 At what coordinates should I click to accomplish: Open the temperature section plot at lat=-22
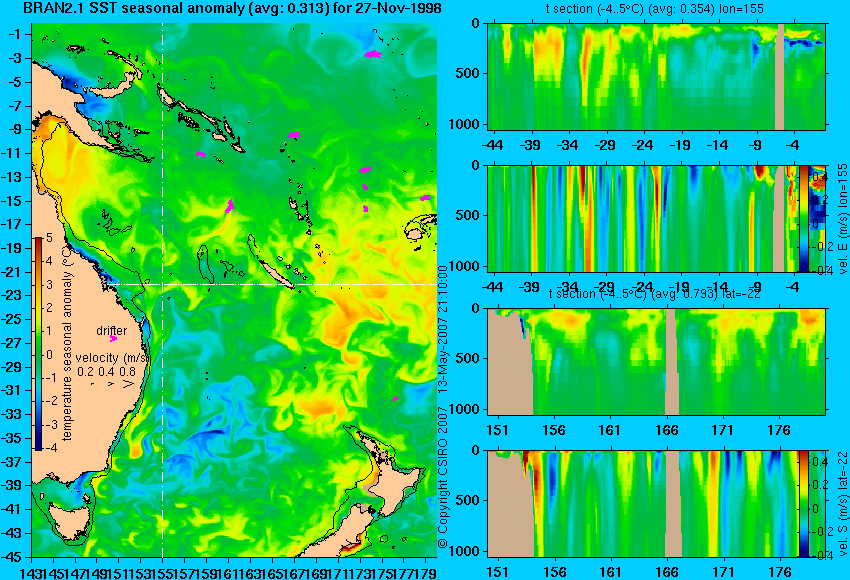pyautogui.click(x=656, y=362)
